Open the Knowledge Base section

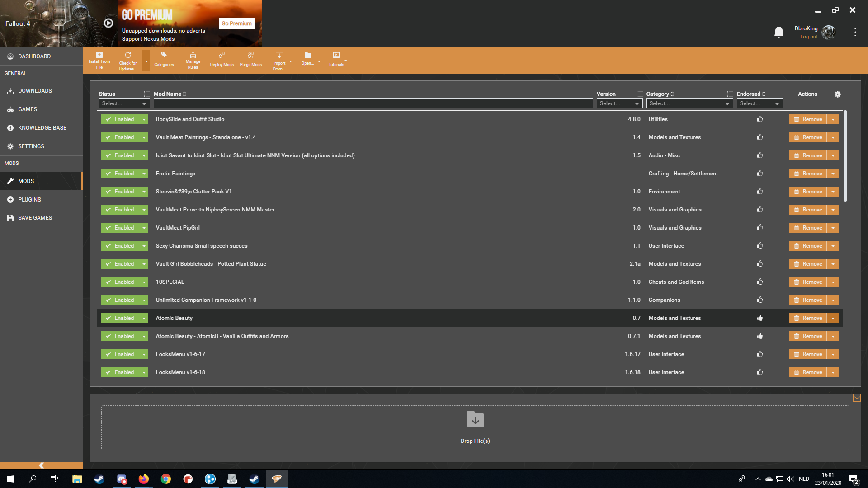tap(41, 128)
